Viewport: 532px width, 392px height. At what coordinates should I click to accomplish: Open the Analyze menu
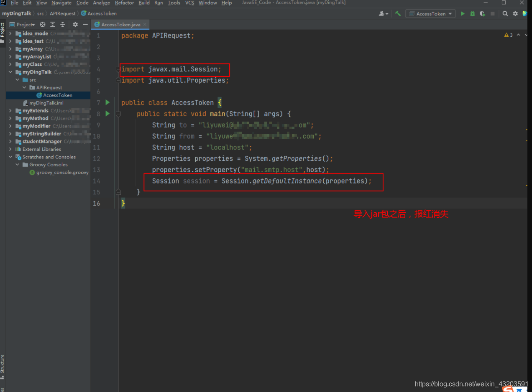[102, 3]
